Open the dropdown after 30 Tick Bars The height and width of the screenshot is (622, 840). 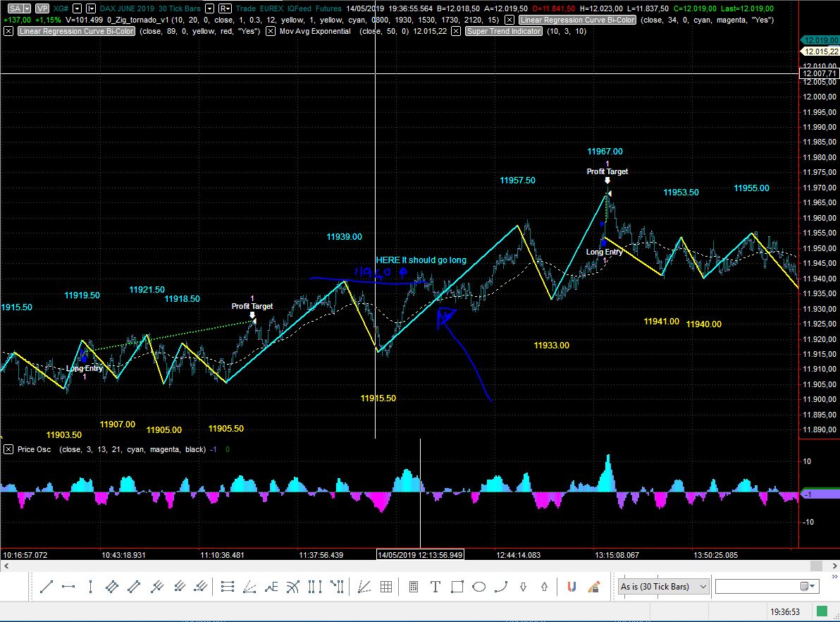(x=209, y=8)
